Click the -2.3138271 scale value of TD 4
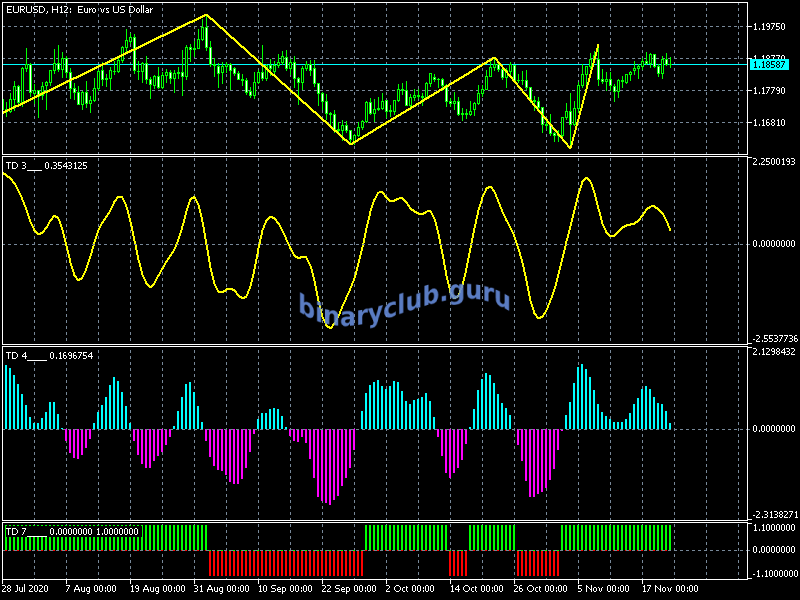Viewport: 800px width, 600px height. coord(772,514)
